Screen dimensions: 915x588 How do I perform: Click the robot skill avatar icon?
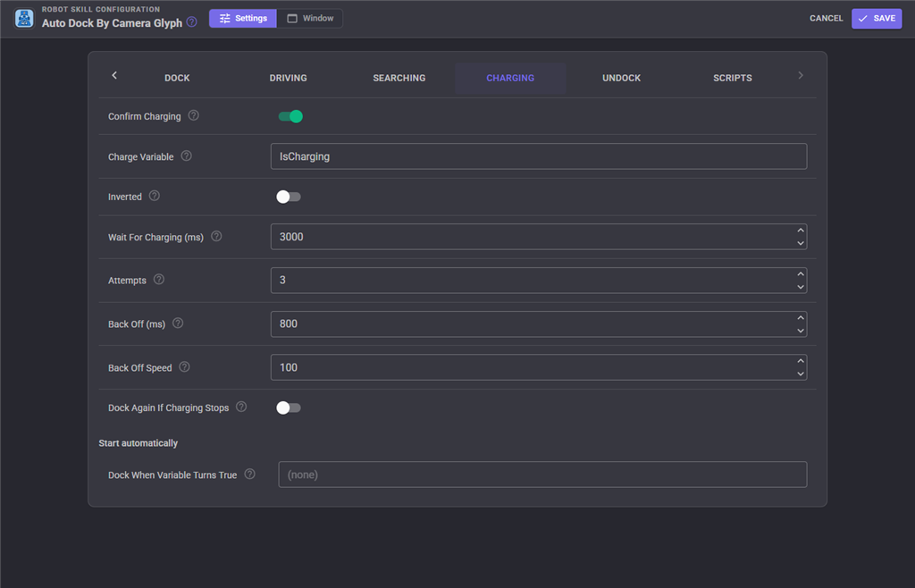coord(24,19)
